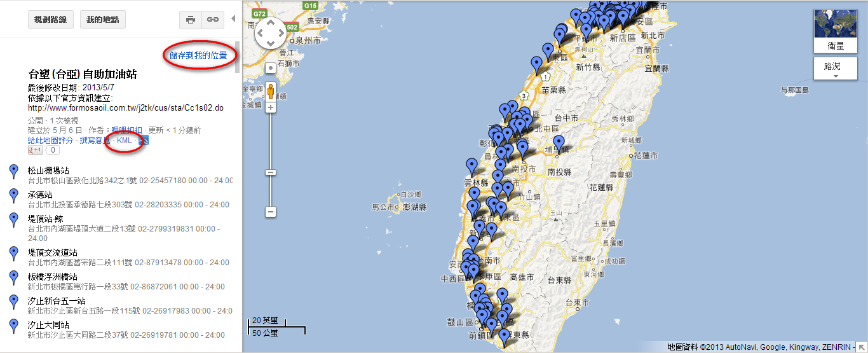The height and width of the screenshot is (353, 868).
Task: Pan the map down arrow
Action: pyautogui.click(x=271, y=43)
